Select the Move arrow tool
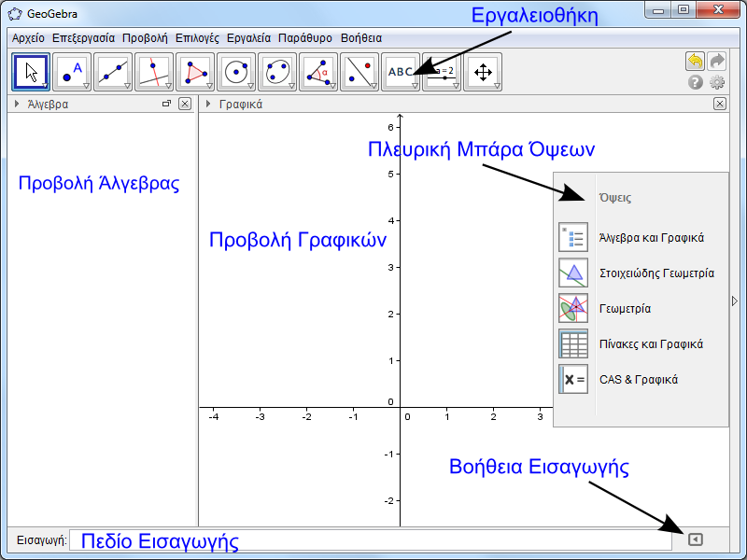The image size is (747, 560). pyautogui.click(x=31, y=73)
